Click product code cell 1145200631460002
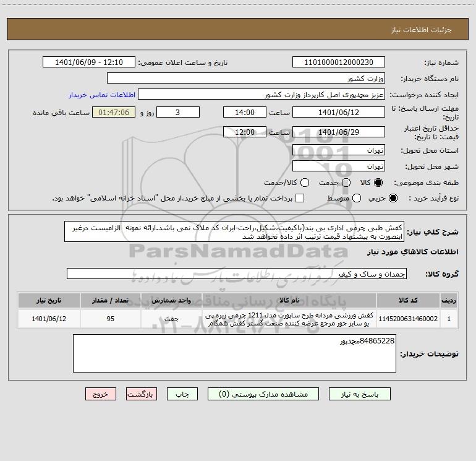Image resolution: width=476 pixels, height=461 pixels. click(408, 319)
